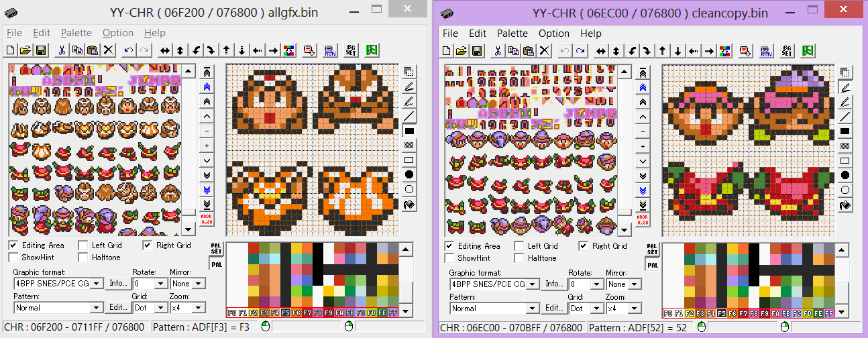Click the BG SET icon in allgfx.bin toolbar

(x=351, y=50)
